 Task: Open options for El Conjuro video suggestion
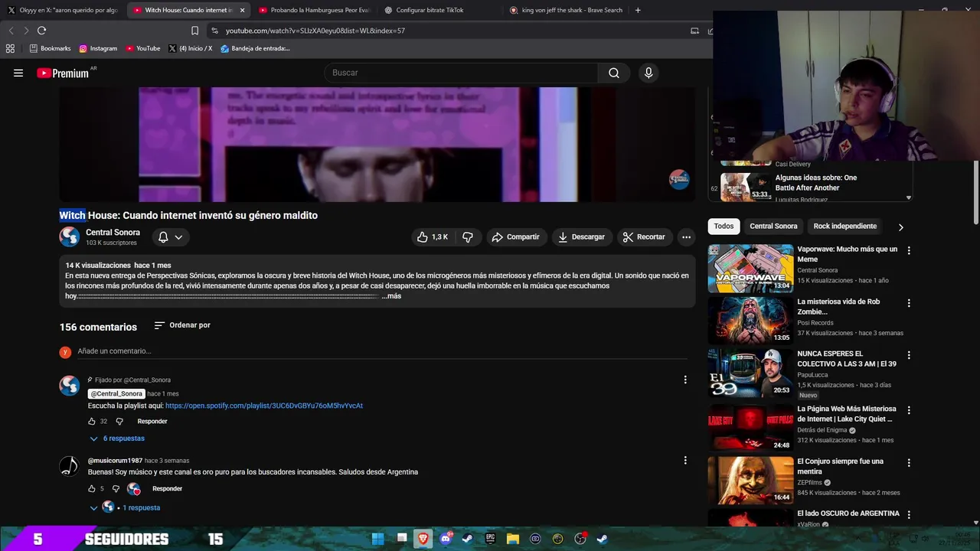point(909,463)
